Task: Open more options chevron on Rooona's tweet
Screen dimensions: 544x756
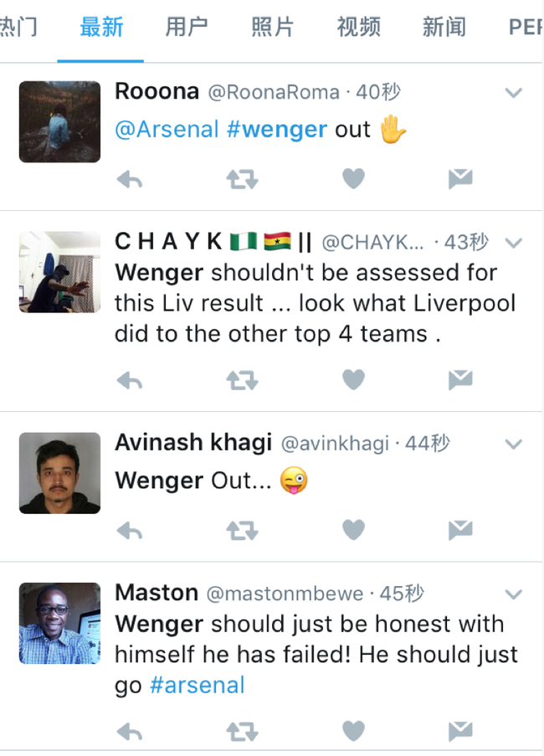Action: coord(513,93)
